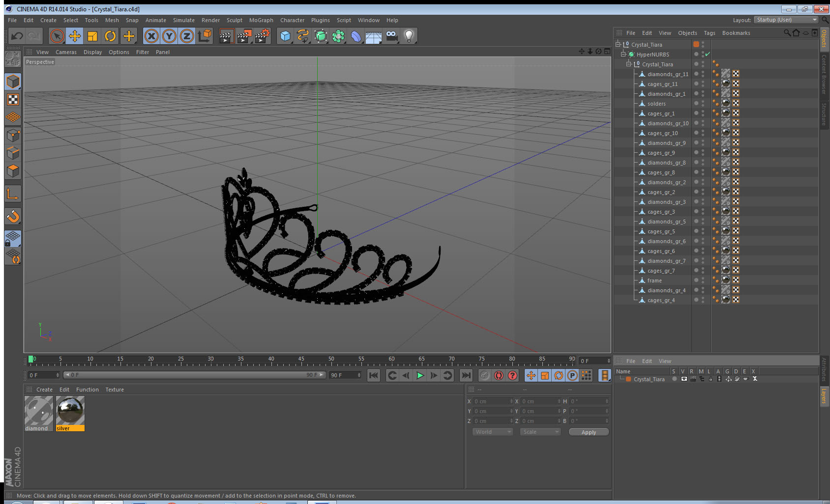Image resolution: width=830 pixels, height=504 pixels.
Task: Toggle visibility dot for diamonds_gr_11
Action: click(696, 74)
